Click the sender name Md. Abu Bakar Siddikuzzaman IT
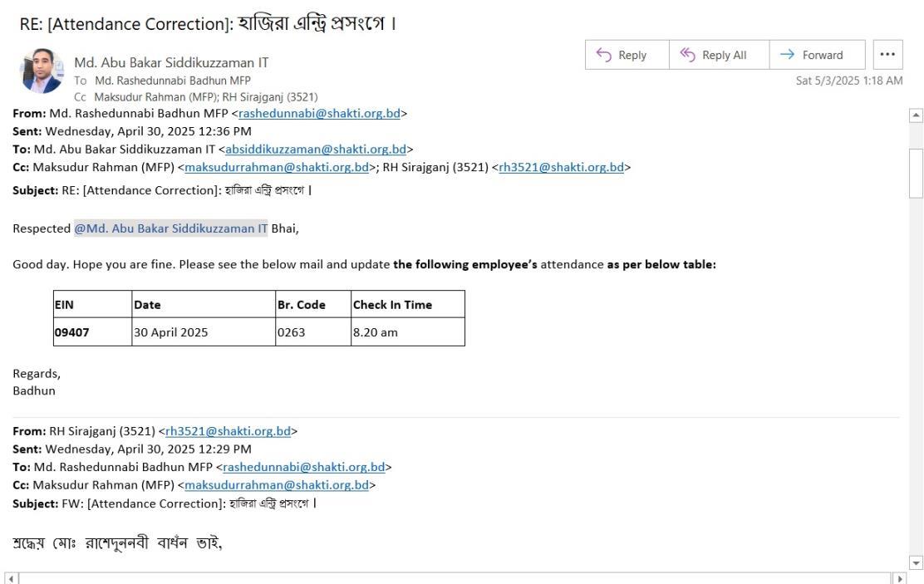The width and height of the screenshot is (924, 584). click(171, 62)
